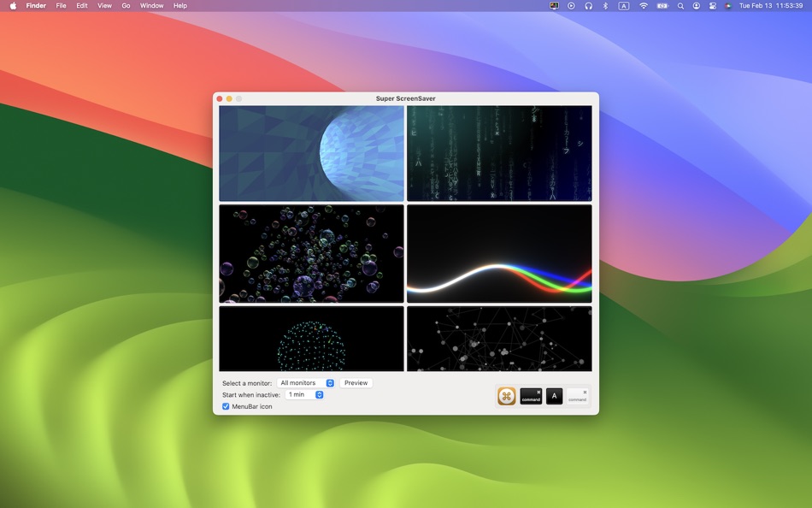
Task: Click the black letter A key icon
Action: coord(554,396)
